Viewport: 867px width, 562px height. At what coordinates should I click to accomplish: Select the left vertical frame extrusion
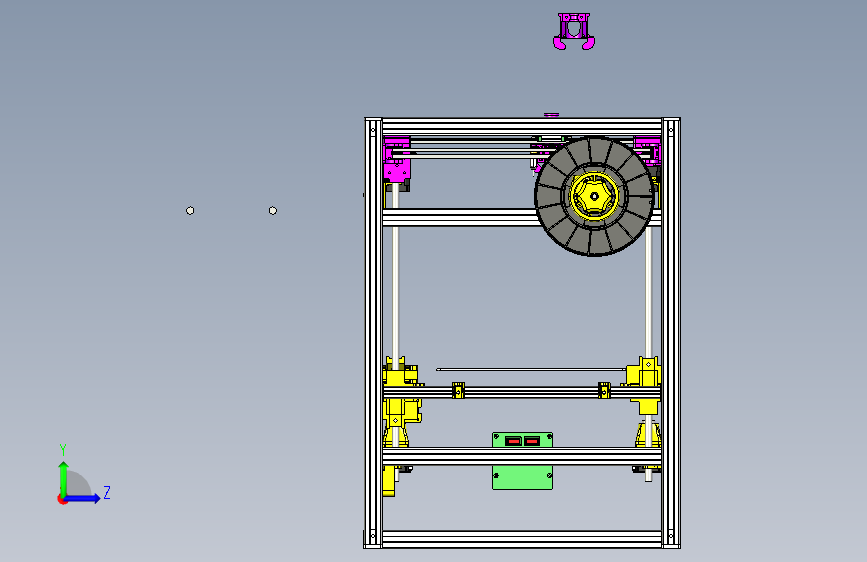coord(373,332)
